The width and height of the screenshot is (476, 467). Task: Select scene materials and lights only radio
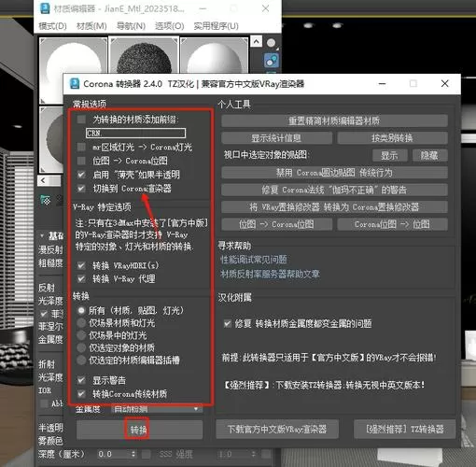(x=81, y=323)
